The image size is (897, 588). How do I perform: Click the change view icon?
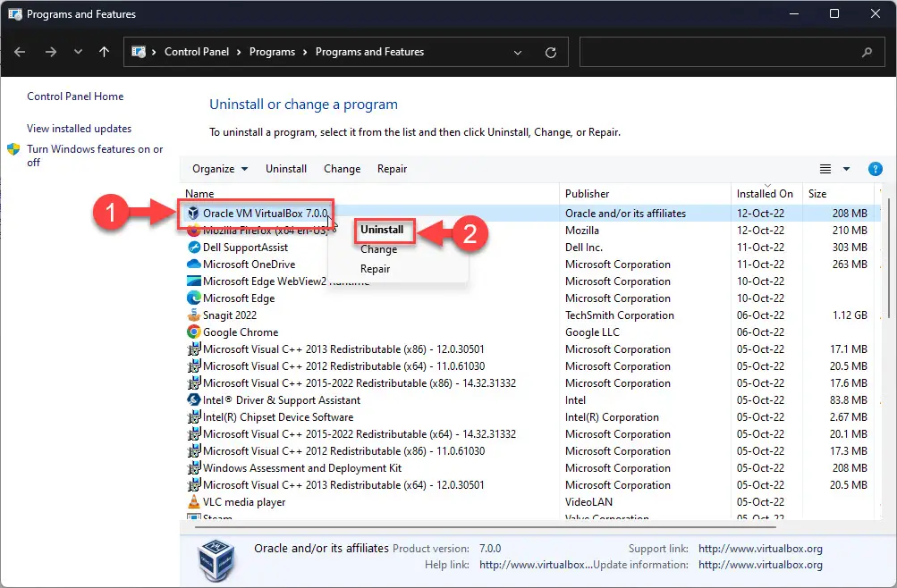825,169
